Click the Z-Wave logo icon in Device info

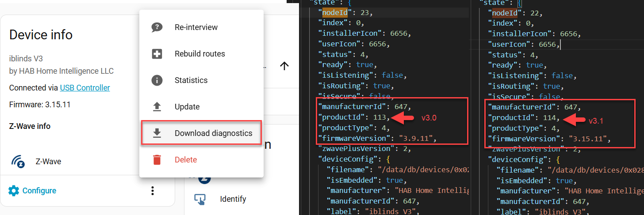(18, 162)
